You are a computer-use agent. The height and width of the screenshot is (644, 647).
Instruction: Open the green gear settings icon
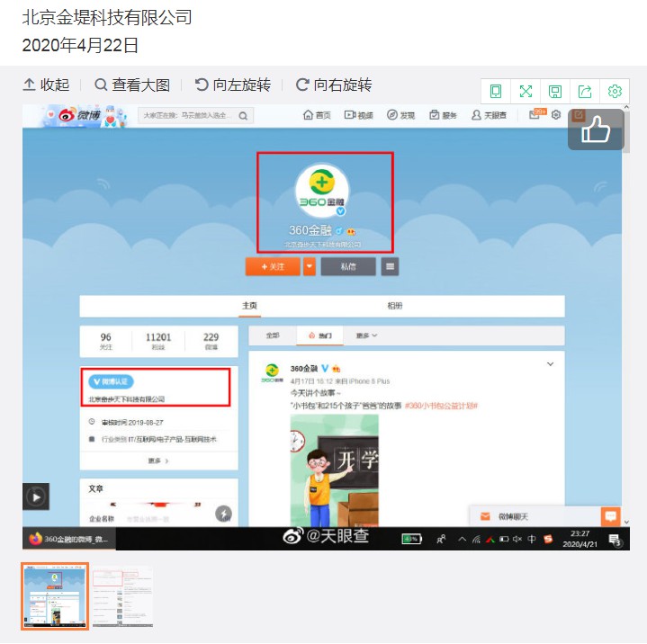[615, 91]
